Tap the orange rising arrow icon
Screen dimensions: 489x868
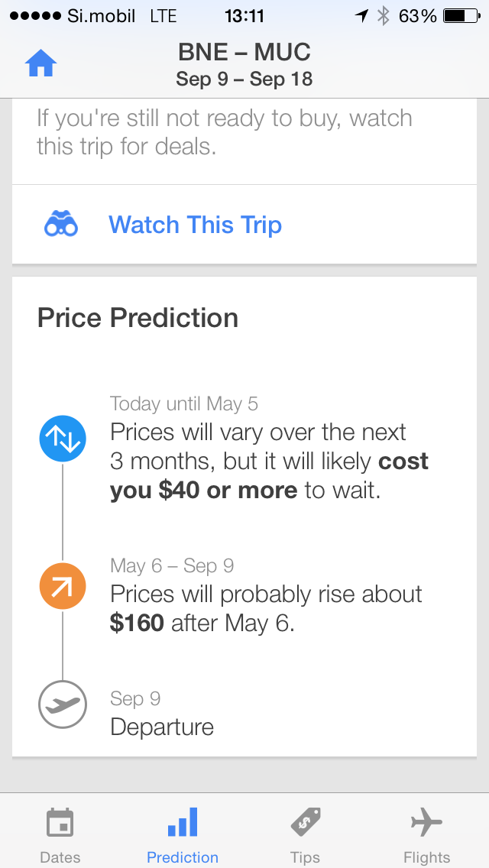(x=63, y=586)
